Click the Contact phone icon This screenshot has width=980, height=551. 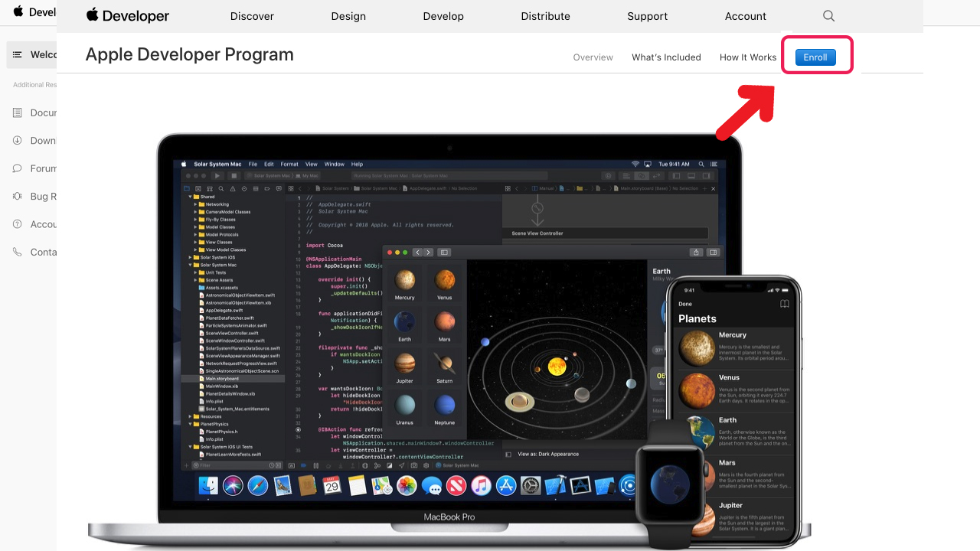tap(17, 252)
